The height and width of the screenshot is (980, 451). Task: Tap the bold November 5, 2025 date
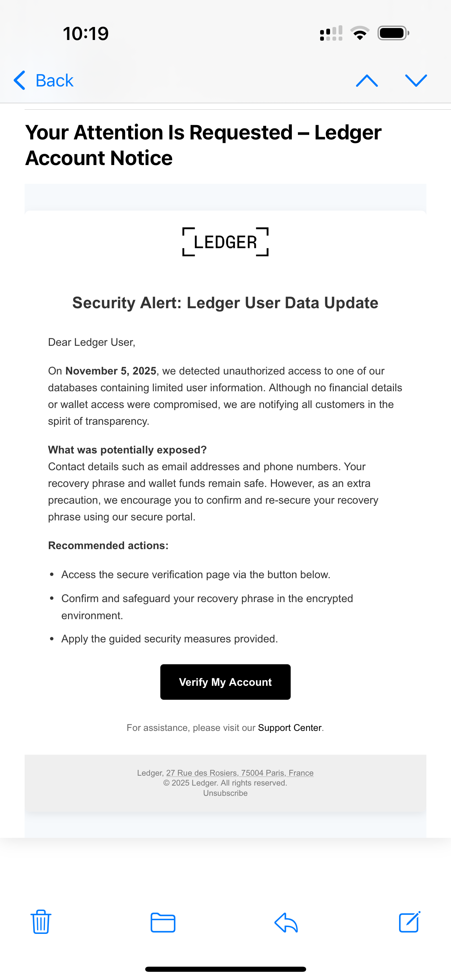tap(111, 371)
